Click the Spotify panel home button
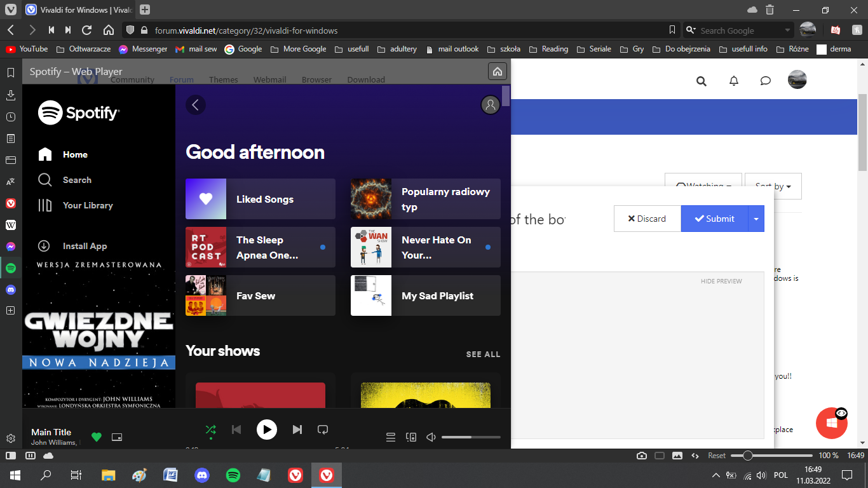This screenshot has height=488, width=868. (498, 71)
